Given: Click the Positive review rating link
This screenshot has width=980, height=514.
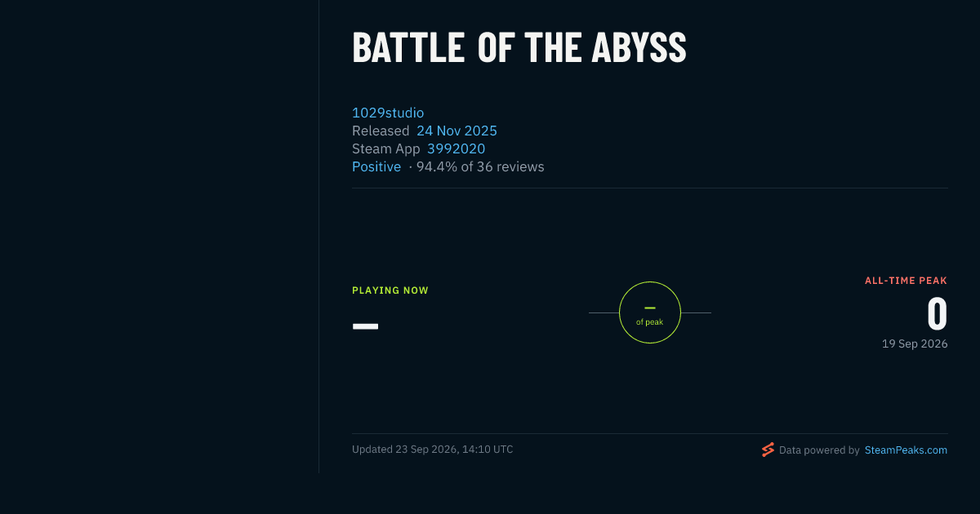Looking at the screenshot, I should click(x=376, y=166).
